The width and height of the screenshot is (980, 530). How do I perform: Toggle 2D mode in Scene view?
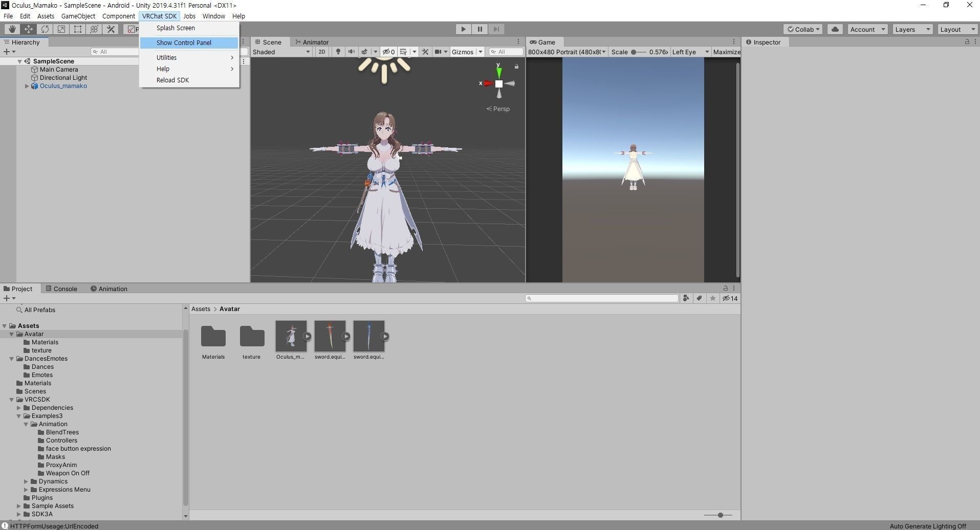(x=321, y=52)
